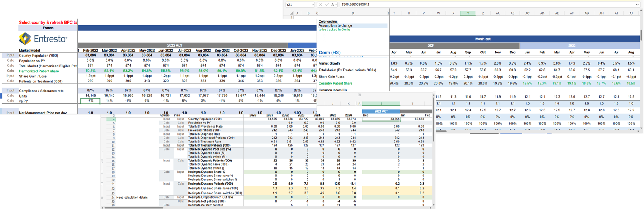Open the Name Box dropdown arrow beside Y21

pyautogui.click(x=313, y=5)
